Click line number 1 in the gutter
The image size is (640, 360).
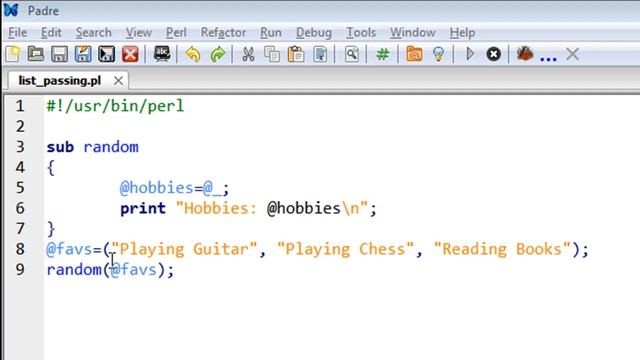[x=20, y=106]
